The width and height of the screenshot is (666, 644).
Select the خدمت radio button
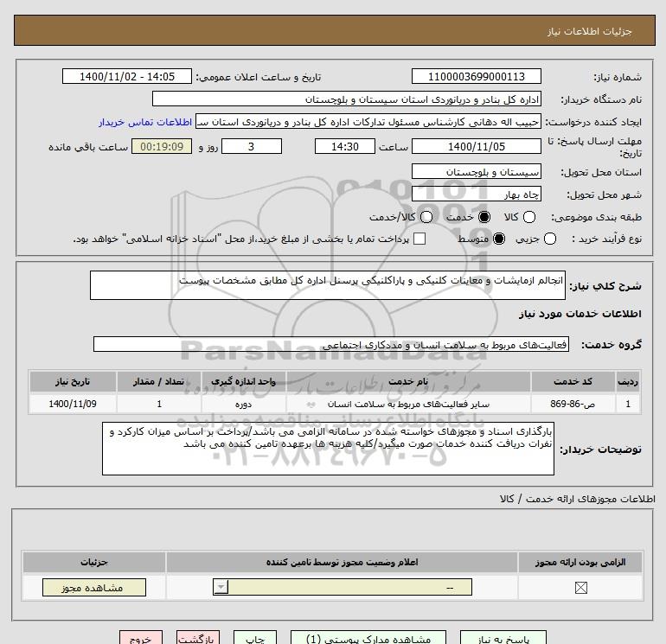click(483, 217)
